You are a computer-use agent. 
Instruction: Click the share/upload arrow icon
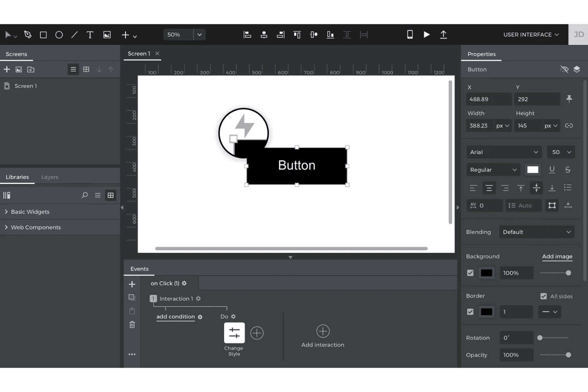click(x=443, y=35)
